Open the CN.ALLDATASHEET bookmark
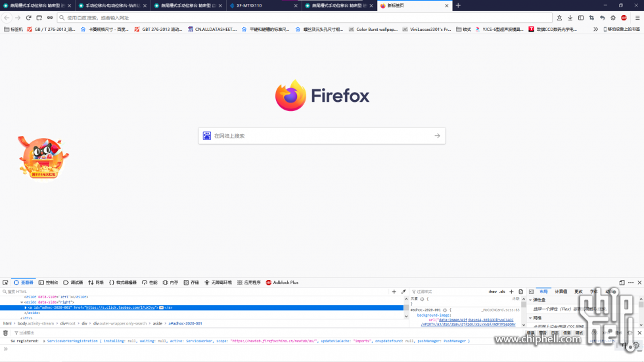 pyautogui.click(x=212, y=29)
